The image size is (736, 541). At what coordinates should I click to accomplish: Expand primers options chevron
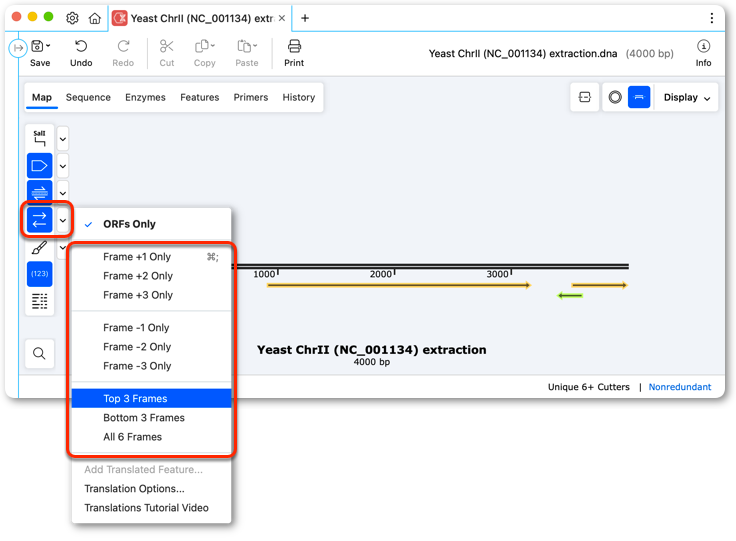point(63,193)
